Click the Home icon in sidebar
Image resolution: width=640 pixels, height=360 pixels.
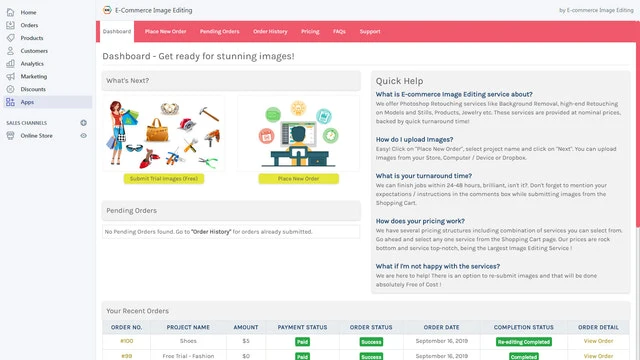point(10,12)
